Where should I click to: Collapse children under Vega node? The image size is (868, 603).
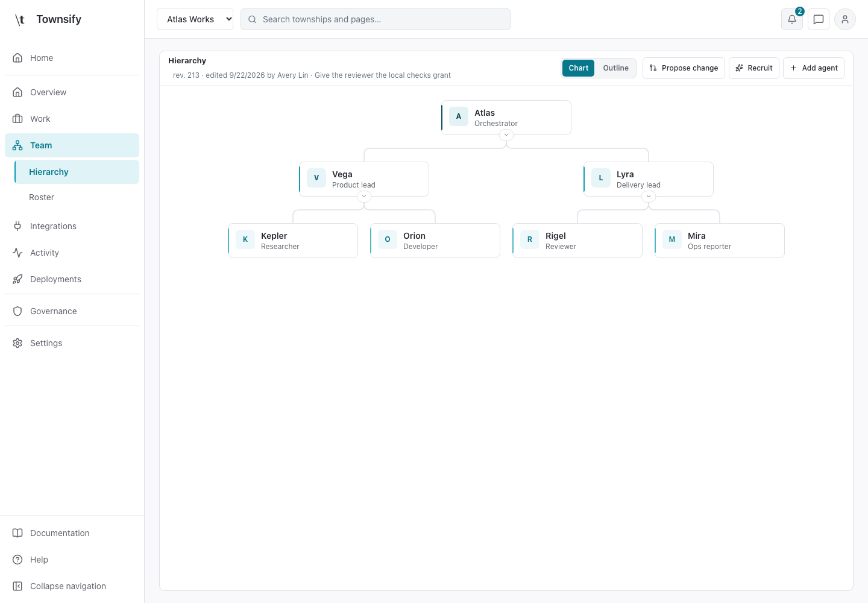[x=364, y=196]
